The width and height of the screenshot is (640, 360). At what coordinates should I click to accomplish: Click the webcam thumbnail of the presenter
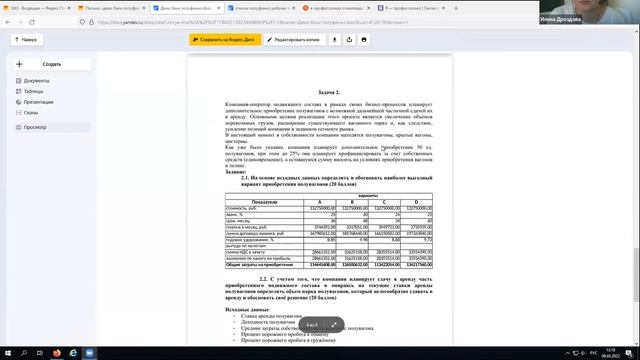[x=589, y=12]
